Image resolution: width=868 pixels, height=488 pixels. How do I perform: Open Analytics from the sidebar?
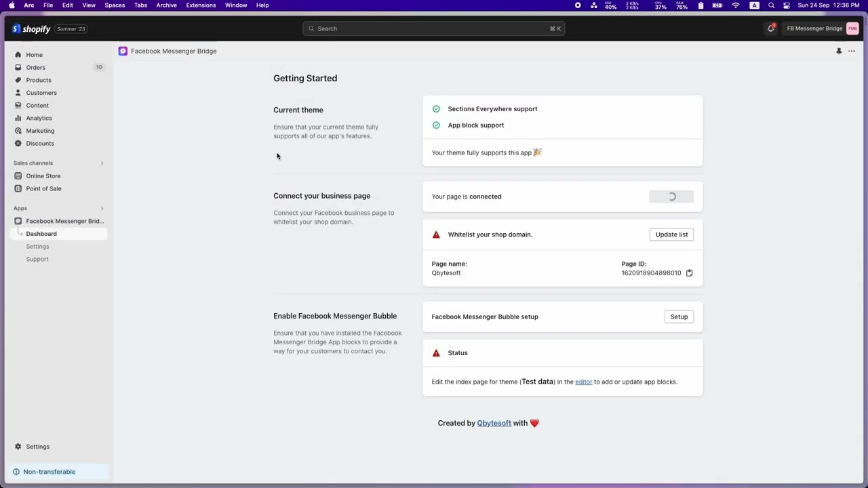point(39,118)
